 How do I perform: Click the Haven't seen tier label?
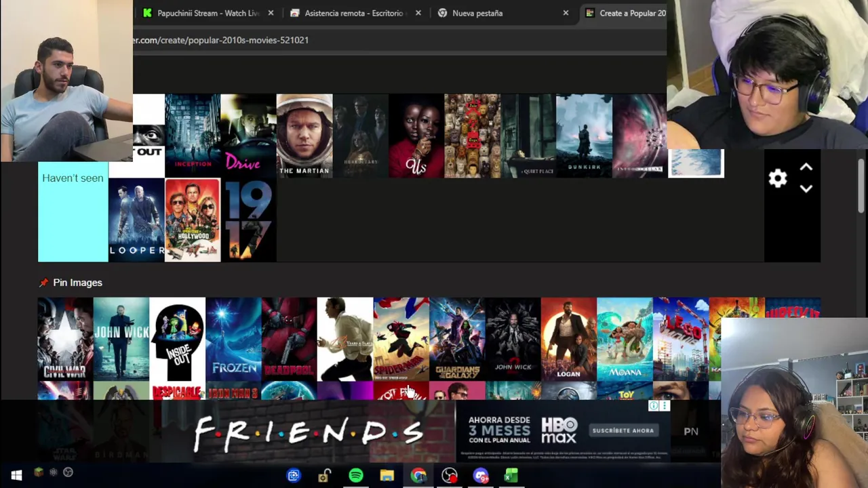[x=73, y=211]
